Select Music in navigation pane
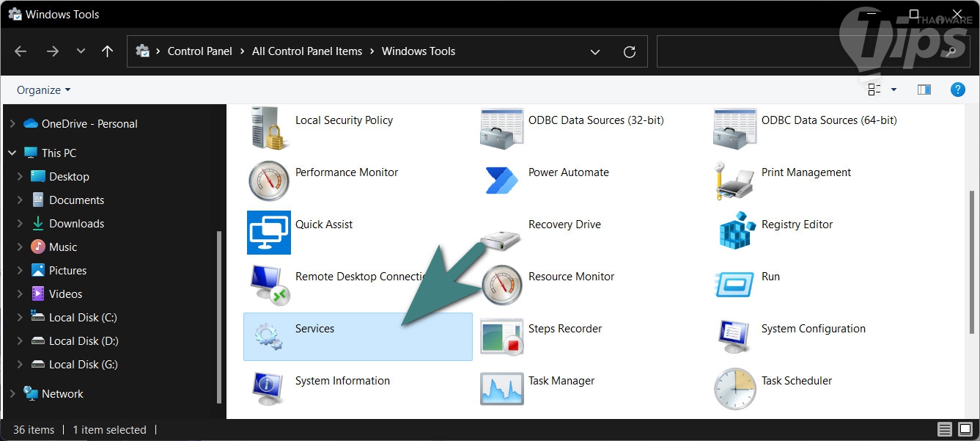This screenshot has height=441, width=980. pyautogui.click(x=63, y=247)
